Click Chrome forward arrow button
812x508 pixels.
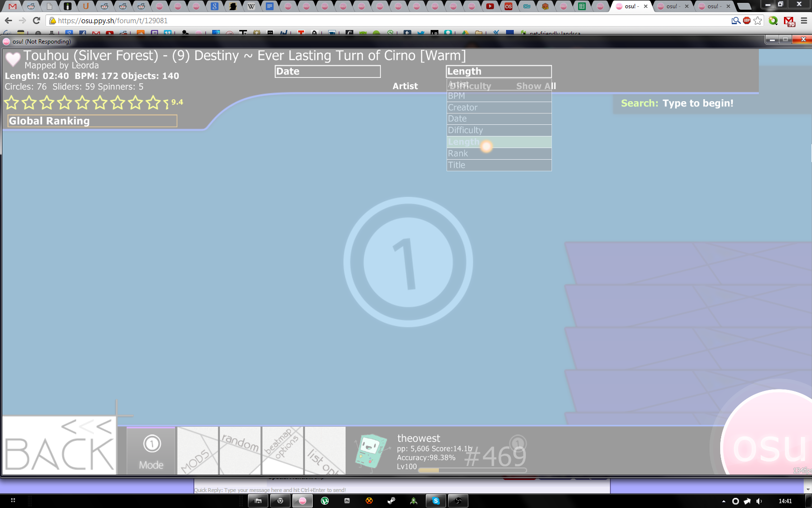coord(22,20)
